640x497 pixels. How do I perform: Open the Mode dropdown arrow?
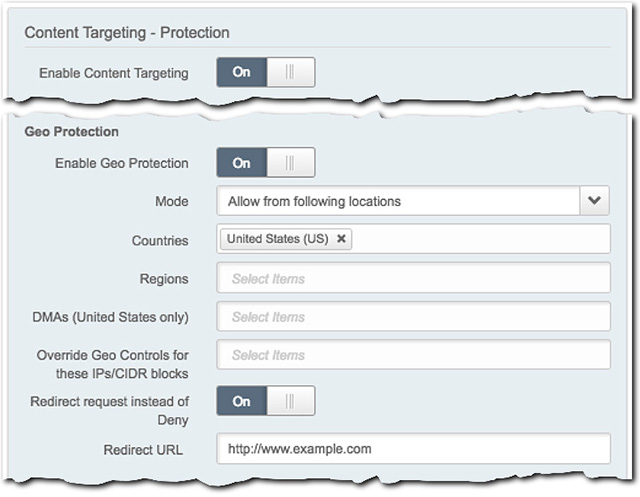click(x=594, y=201)
